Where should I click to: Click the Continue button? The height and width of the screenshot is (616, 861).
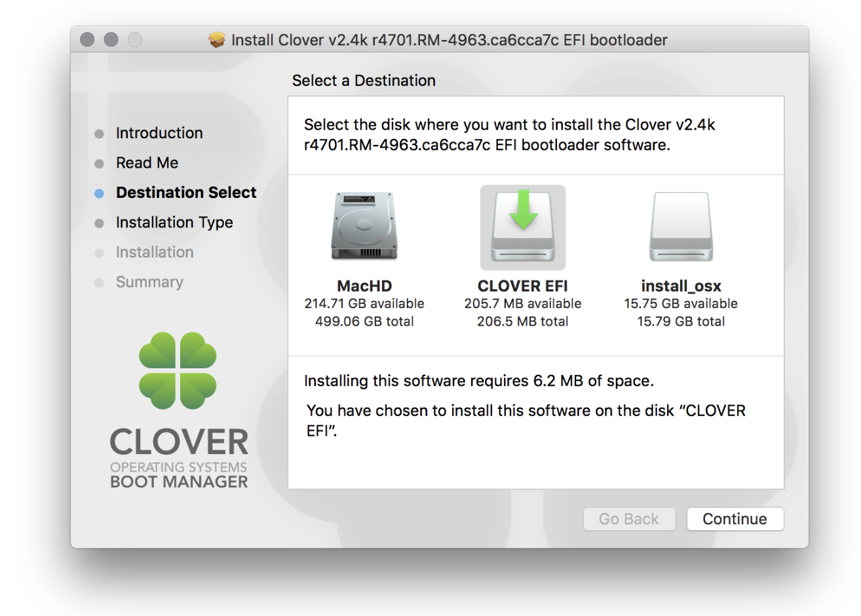tap(735, 519)
